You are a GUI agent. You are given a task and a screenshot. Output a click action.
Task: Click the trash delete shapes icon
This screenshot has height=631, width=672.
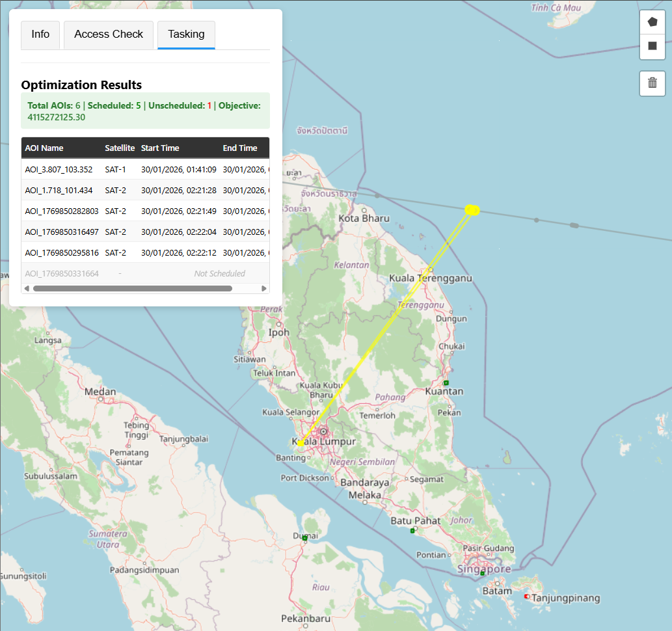click(x=652, y=83)
